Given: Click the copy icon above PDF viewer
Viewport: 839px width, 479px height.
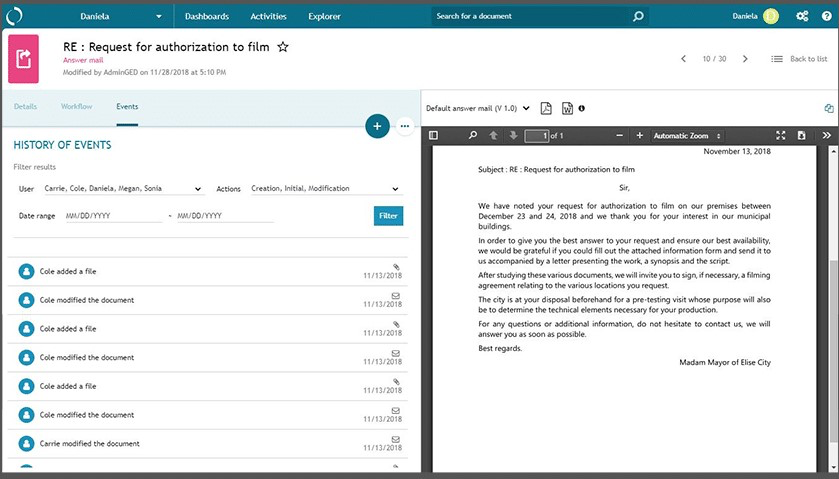Looking at the screenshot, I should click(829, 108).
